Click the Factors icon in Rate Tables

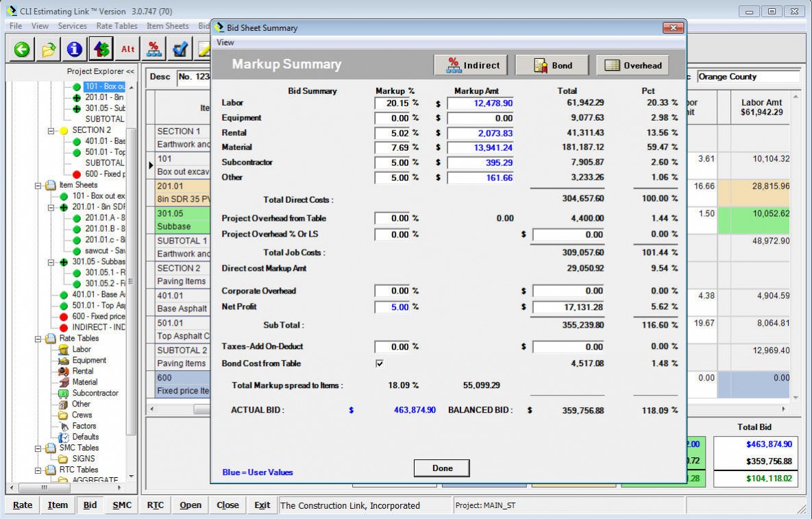coord(64,426)
